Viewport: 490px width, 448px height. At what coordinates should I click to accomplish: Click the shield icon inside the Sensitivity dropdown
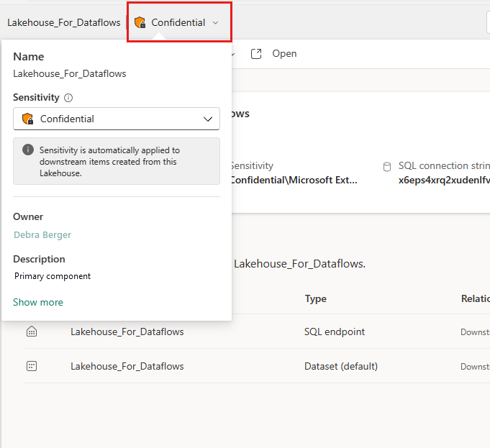(28, 119)
